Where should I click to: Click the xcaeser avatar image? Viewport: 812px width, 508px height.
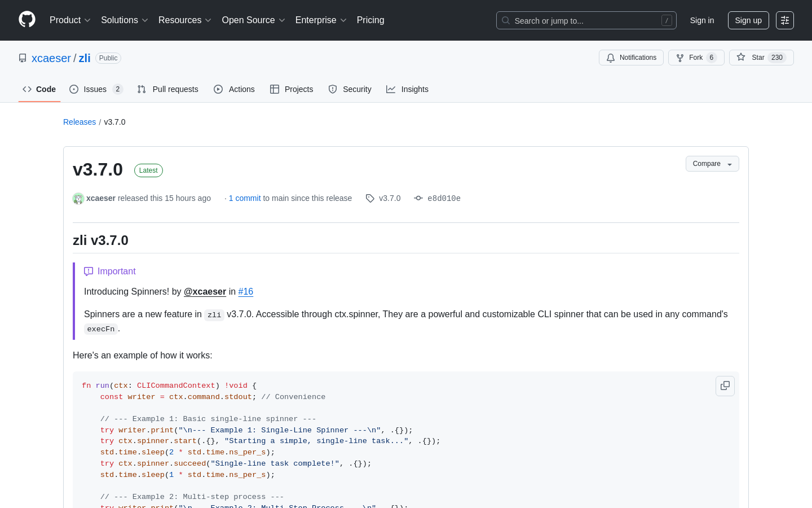[x=78, y=198]
